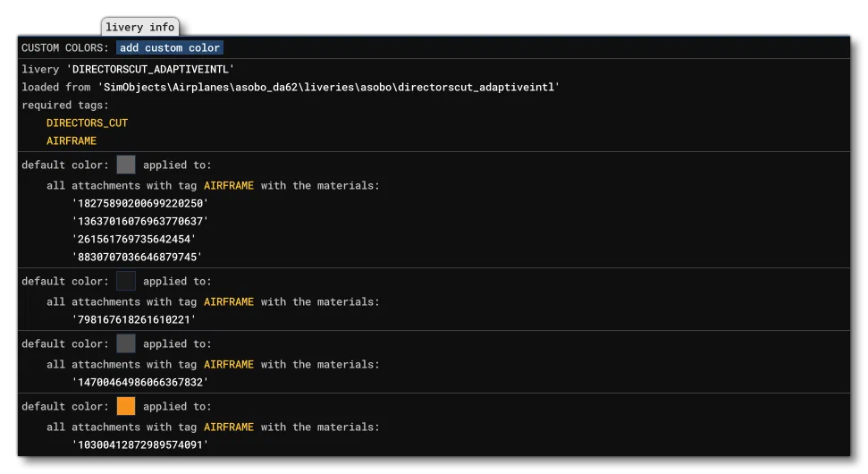Click livery name 'DIRECTORSCUT_ADAPTIVEINTL'
The image size is (868, 474).
[150, 69]
